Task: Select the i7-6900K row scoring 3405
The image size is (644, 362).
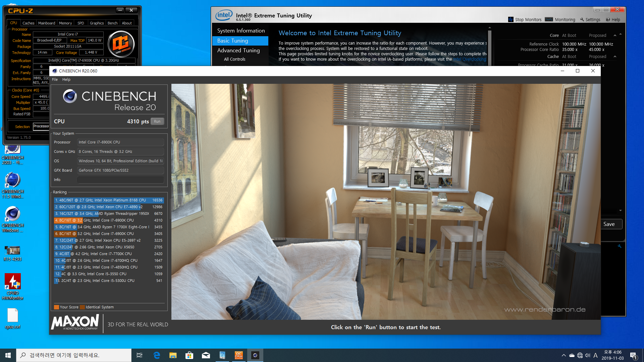Action: (x=109, y=234)
